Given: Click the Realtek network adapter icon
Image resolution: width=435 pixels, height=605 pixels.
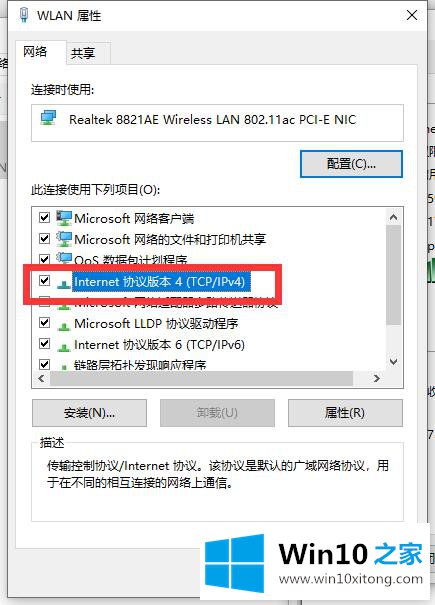Looking at the screenshot, I should click(49, 118).
